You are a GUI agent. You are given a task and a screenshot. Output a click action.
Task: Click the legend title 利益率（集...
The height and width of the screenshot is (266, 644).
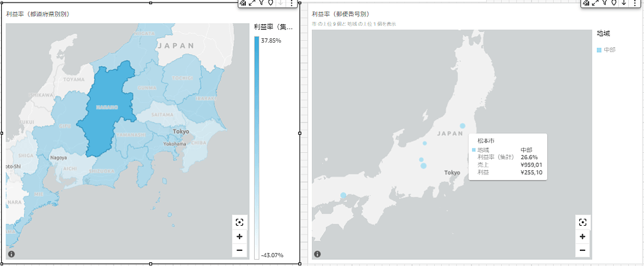273,27
